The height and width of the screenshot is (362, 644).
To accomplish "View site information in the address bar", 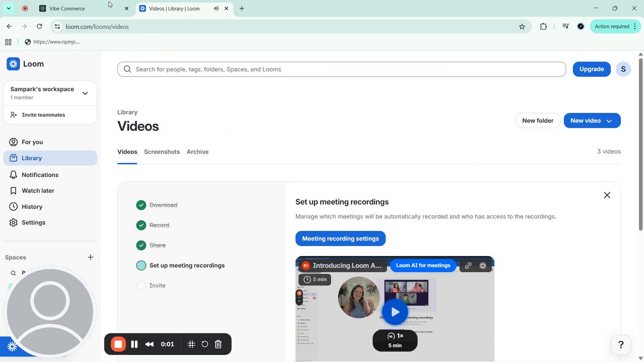I will click(x=57, y=27).
